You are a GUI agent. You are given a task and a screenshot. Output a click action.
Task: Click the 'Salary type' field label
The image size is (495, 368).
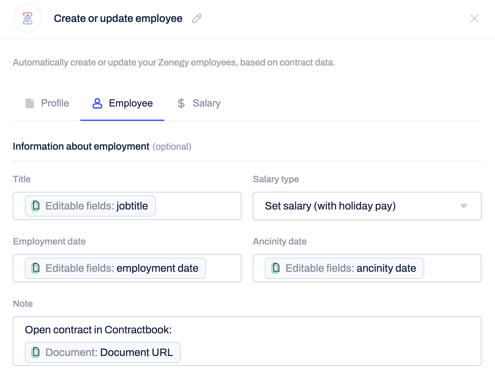276,179
